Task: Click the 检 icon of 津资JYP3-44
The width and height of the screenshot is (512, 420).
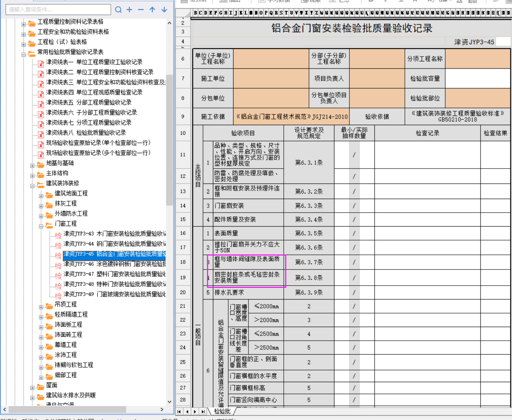Action: pyautogui.click(x=58, y=245)
